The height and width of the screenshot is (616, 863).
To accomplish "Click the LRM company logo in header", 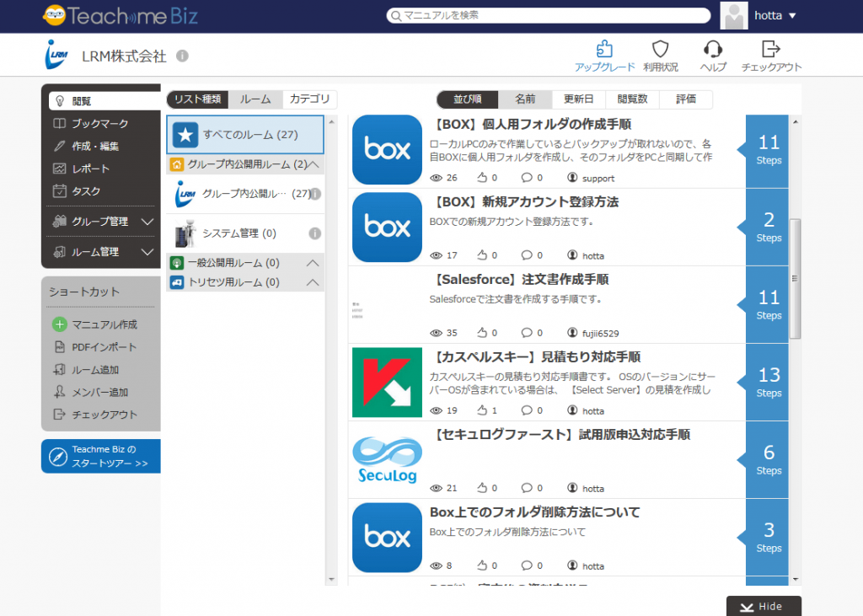I will tap(56, 55).
